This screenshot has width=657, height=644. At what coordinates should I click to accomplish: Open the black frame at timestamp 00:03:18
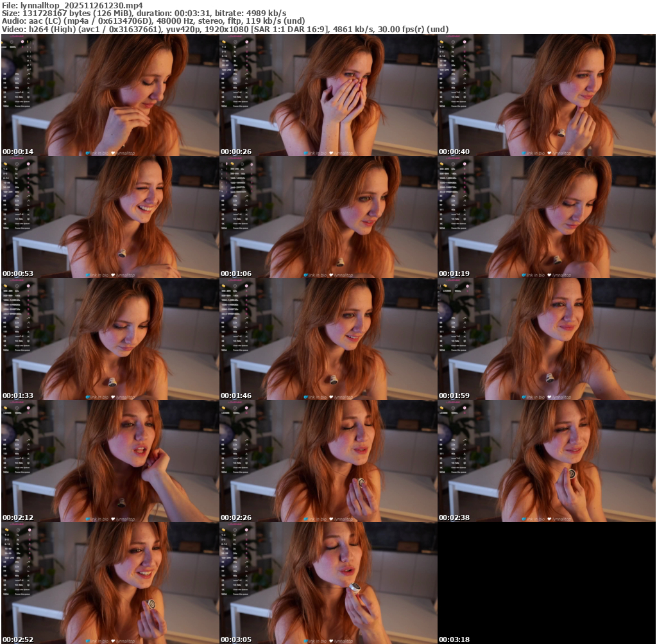coord(547,583)
